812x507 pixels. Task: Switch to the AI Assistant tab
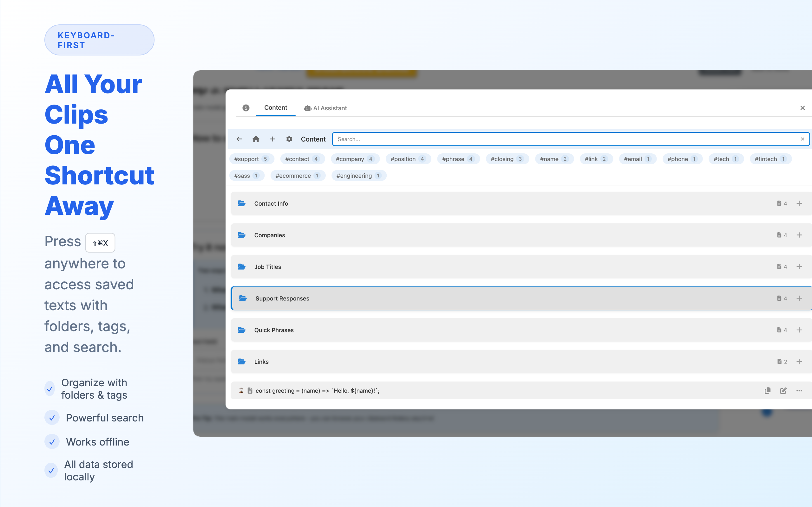coord(325,108)
